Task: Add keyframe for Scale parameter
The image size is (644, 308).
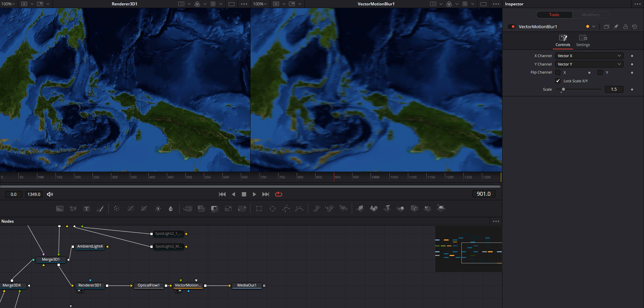Action: (x=632, y=89)
